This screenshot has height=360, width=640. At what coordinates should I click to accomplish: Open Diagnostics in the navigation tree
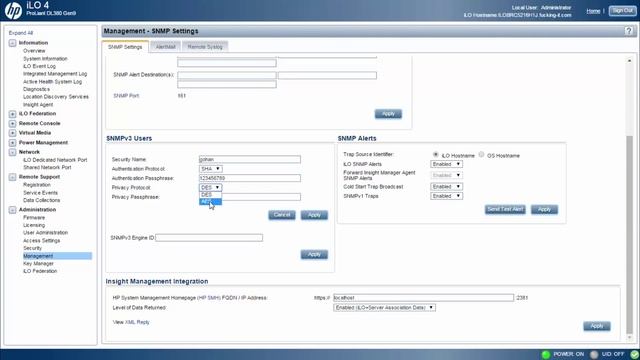coord(36,89)
